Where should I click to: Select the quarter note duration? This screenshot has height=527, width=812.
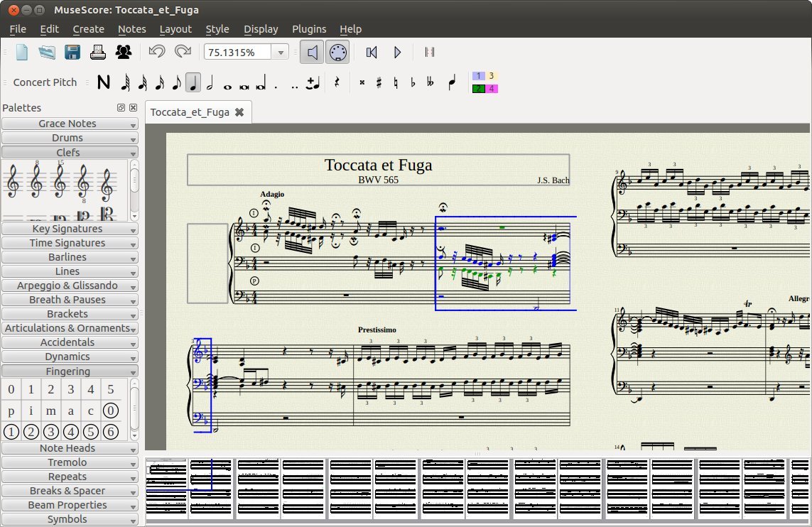point(194,82)
